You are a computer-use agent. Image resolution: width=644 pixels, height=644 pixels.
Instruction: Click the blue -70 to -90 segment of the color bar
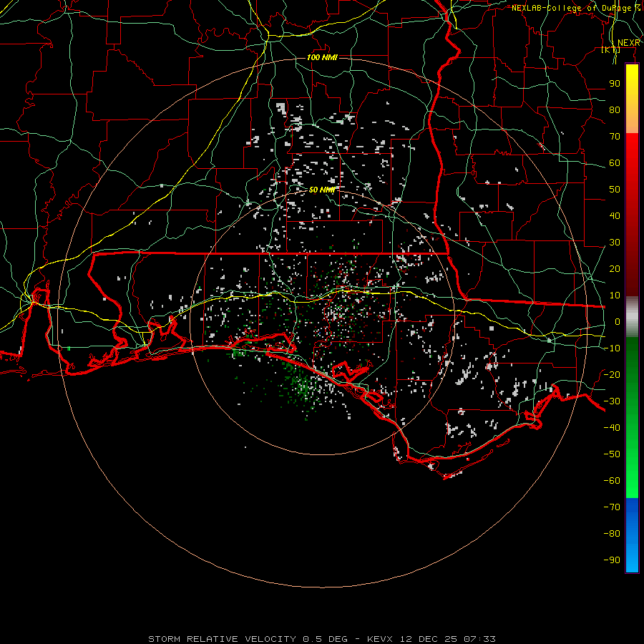[632, 535]
